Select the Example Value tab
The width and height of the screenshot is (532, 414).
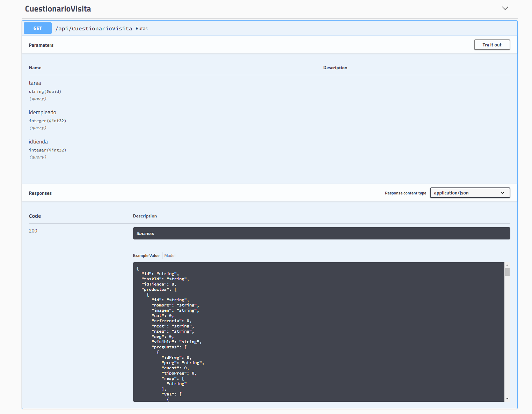pos(146,256)
